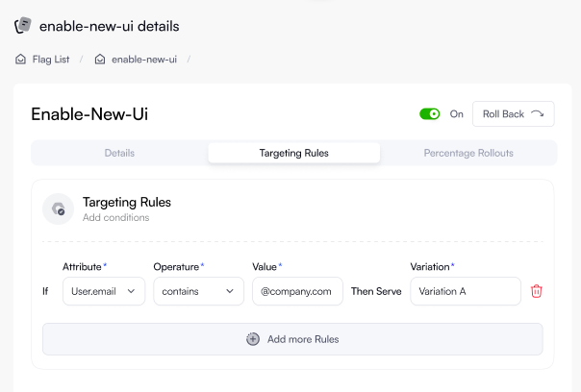Open the Percentage Rollouts tab
Screen dimensions: 581x392
pyautogui.click(x=468, y=153)
